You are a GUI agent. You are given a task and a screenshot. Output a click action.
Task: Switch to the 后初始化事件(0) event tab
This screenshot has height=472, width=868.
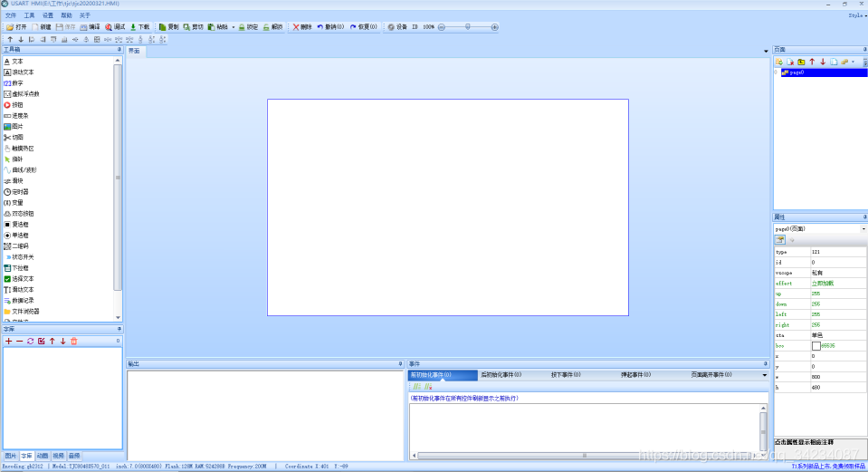(501, 375)
